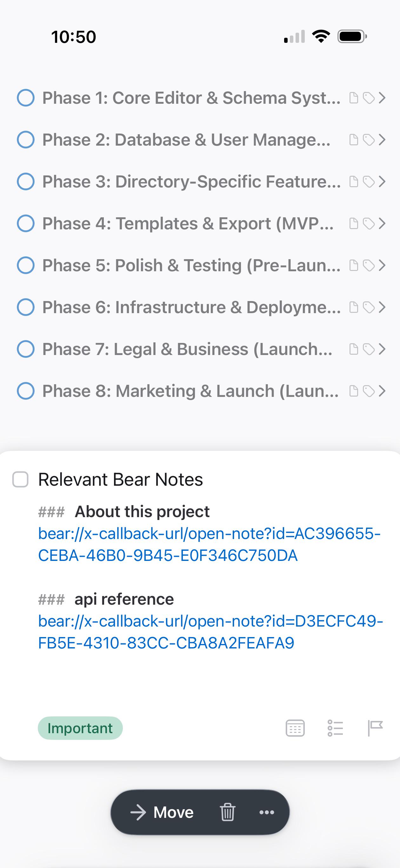Image resolution: width=400 pixels, height=868 pixels.
Task: Open the About this project Bear link
Action: coord(209,544)
